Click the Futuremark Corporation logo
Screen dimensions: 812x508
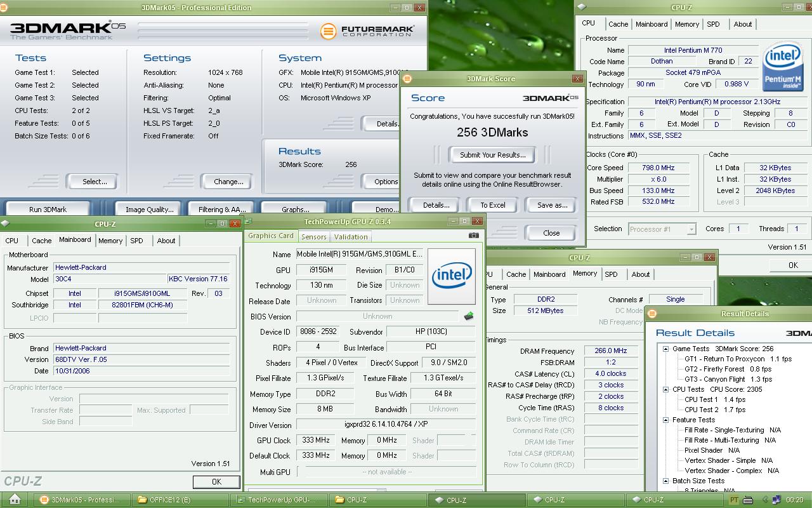pyautogui.click(x=367, y=30)
